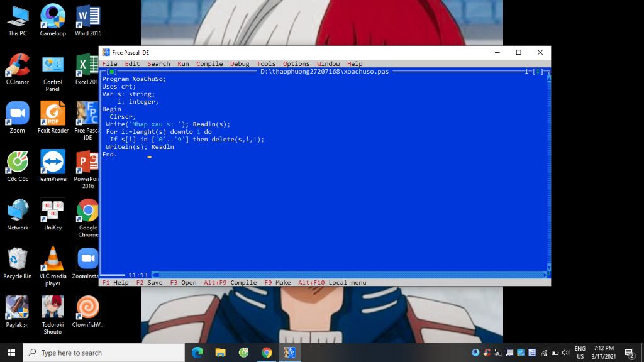Screen dimensions: 644x362
Task: Select the ZoomInstaller desktop icon
Action: pos(86,263)
